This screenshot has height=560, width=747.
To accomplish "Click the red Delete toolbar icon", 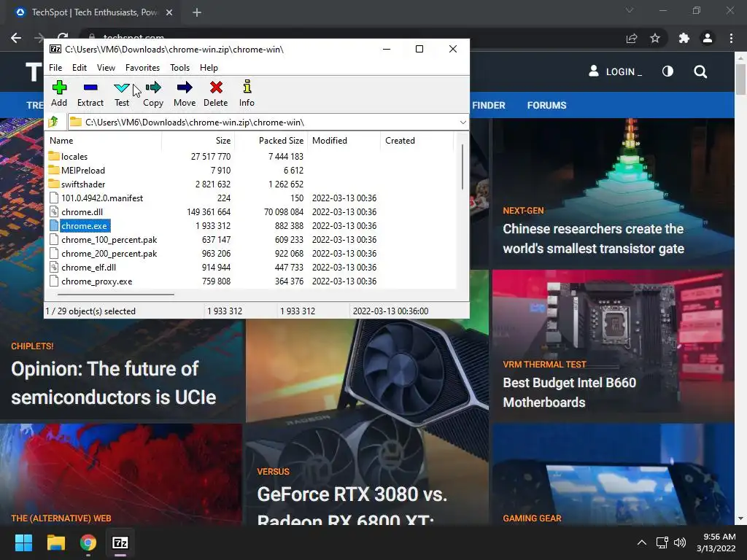I will click(216, 93).
